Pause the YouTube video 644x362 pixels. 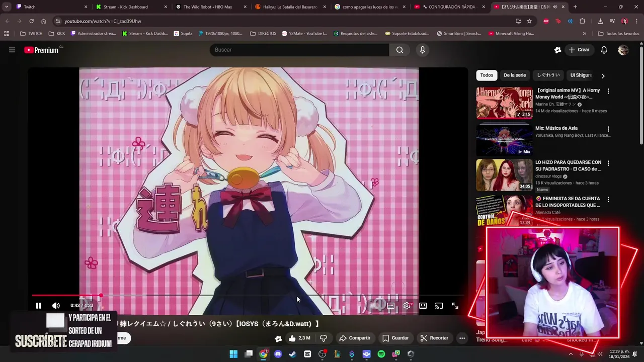click(38, 306)
